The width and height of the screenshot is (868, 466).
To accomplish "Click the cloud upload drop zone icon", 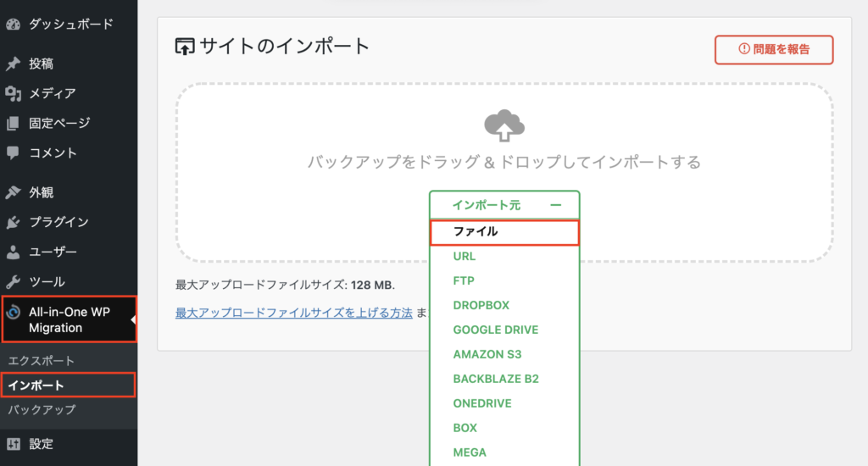I will click(x=504, y=125).
